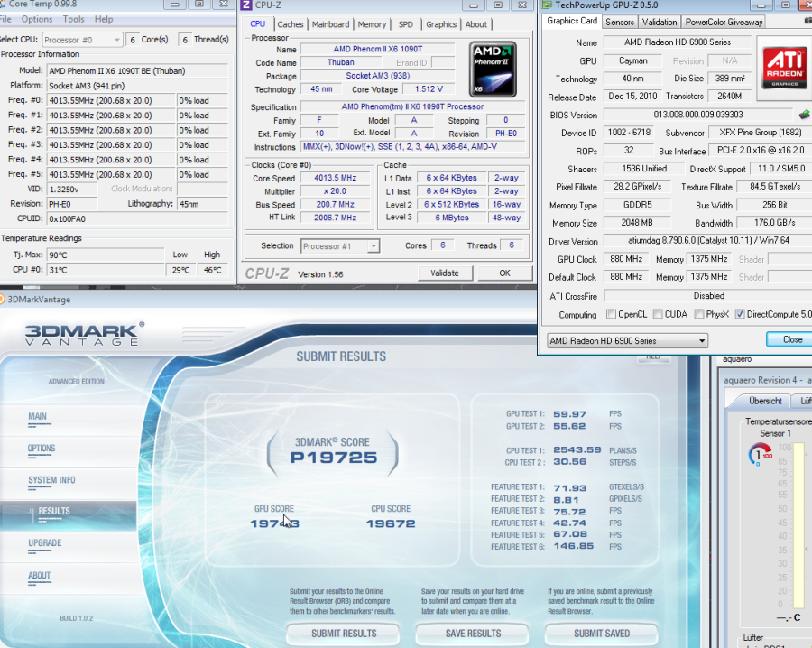The width and height of the screenshot is (812, 648).
Task: Switch to the Graphics tab in CPU-Z
Action: pyautogui.click(x=441, y=24)
